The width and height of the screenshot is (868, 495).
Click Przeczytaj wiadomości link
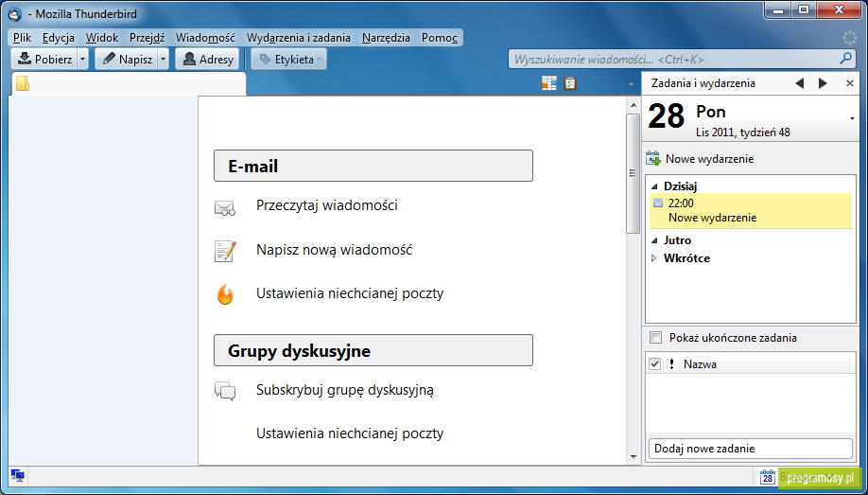click(x=326, y=205)
